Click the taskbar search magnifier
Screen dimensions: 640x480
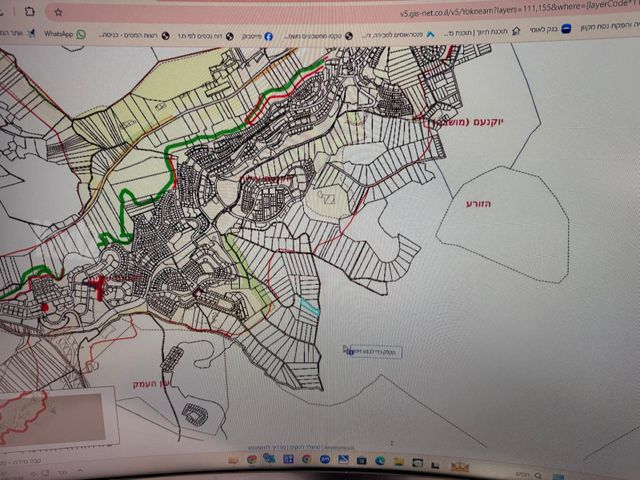click(x=537, y=475)
